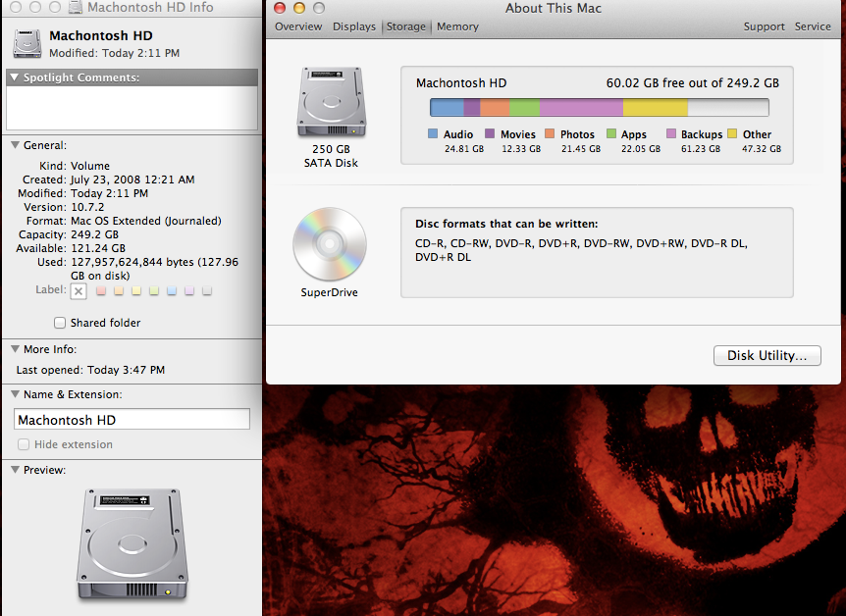Click the Audio legend blue square
Screen dimensions: 846x616
coord(433,133)
